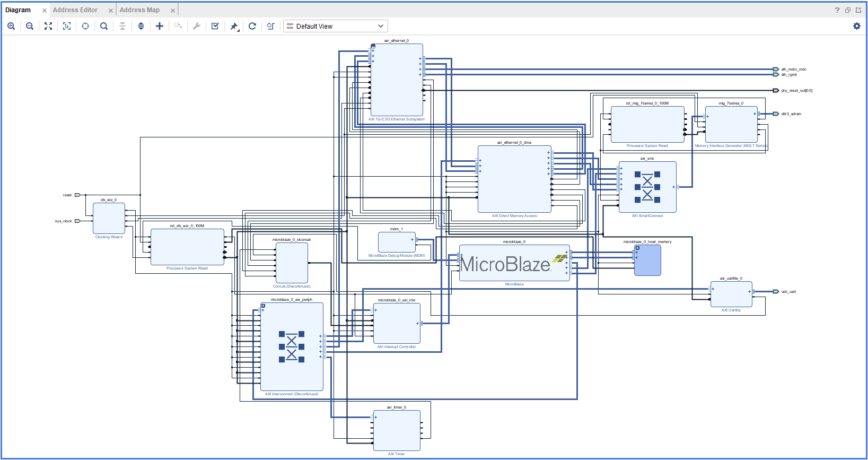Switch to the Address Map tab
Image resolution: width=868 pixels, height=460 pixels.
tap(139, 10)
